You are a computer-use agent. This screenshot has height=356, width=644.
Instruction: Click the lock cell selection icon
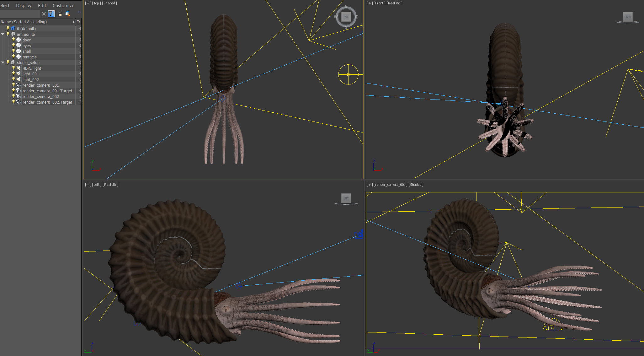coord(60,14)
